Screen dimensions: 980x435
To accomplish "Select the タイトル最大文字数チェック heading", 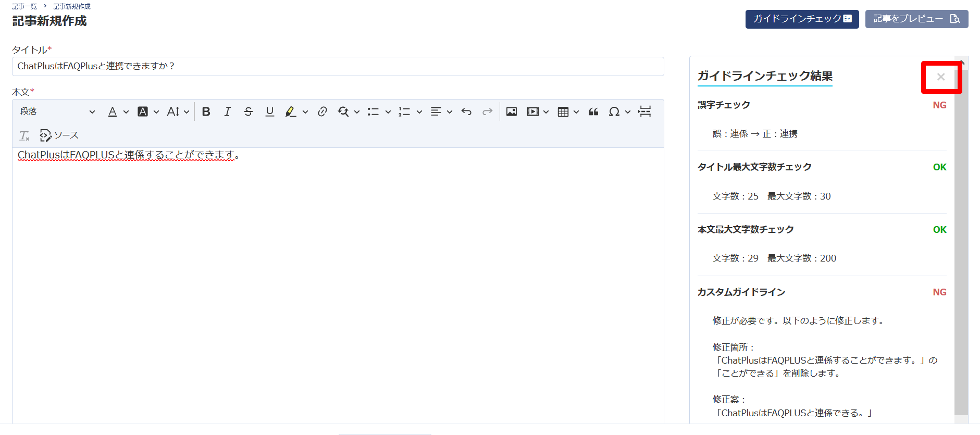I will coord(754,167).
